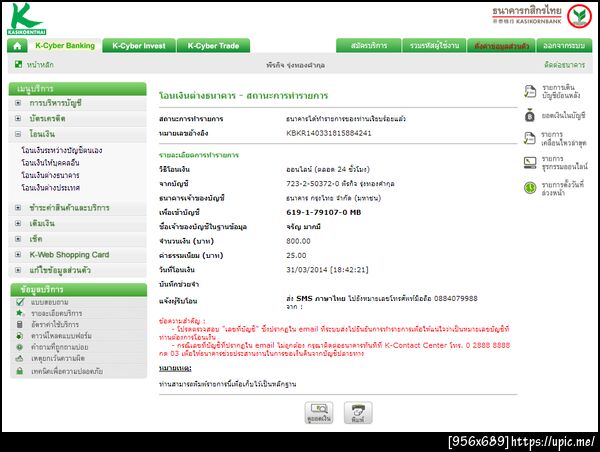Click the อัตราค่าใช้บริการ calculator icon
The width and height of the screenshot is (600, 452).
tap(20, 324)
